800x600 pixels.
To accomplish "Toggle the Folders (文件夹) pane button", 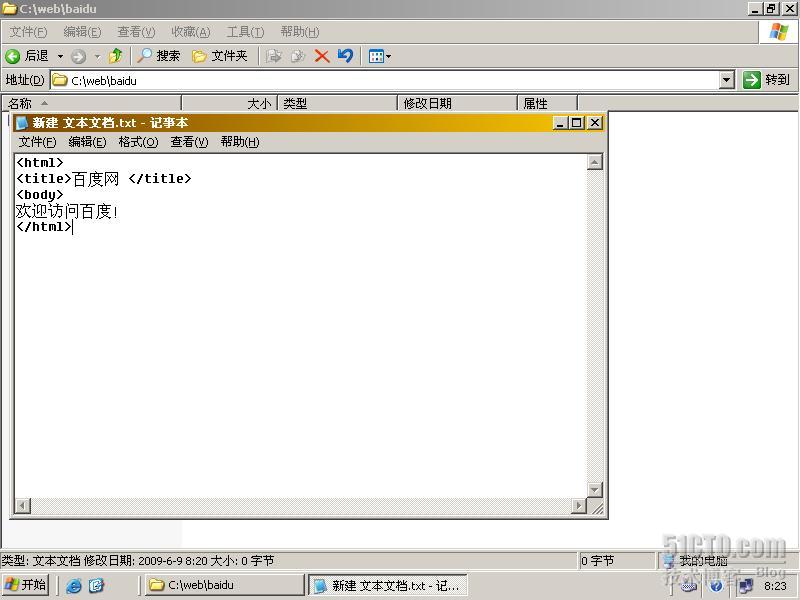I will (x=219, y=56).
